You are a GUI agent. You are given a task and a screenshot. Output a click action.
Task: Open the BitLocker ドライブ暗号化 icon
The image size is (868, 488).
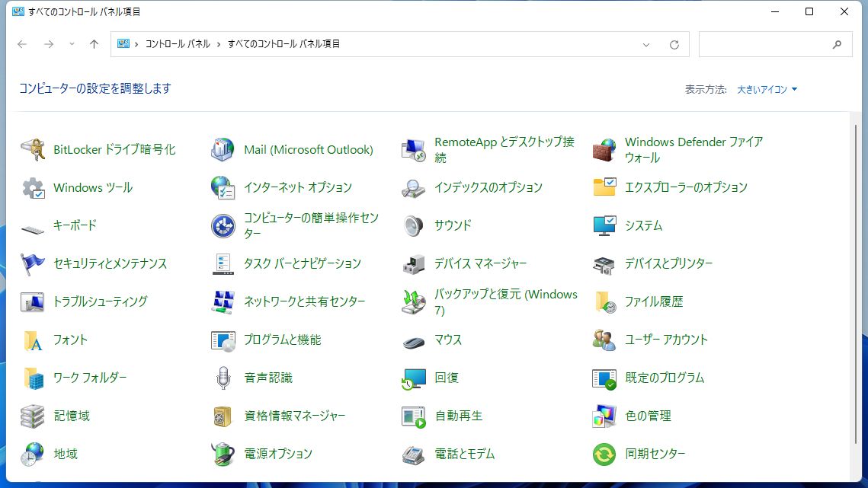(33, 149)
